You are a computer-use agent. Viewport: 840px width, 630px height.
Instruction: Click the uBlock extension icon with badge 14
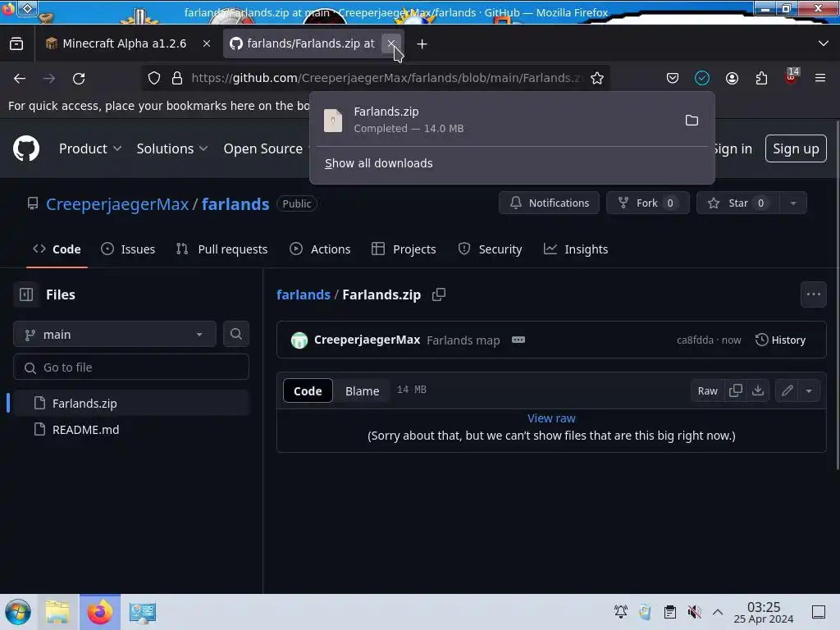792,77
